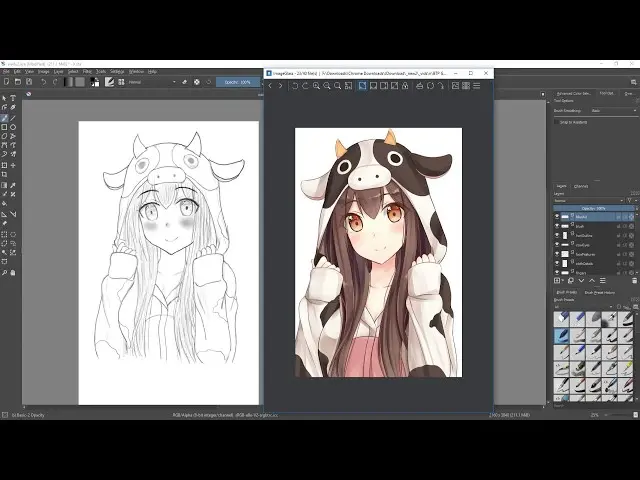The height and width of the screenshot is (480, 640).
Task: Move layer down with down arrow
Action: pos(581,280)
